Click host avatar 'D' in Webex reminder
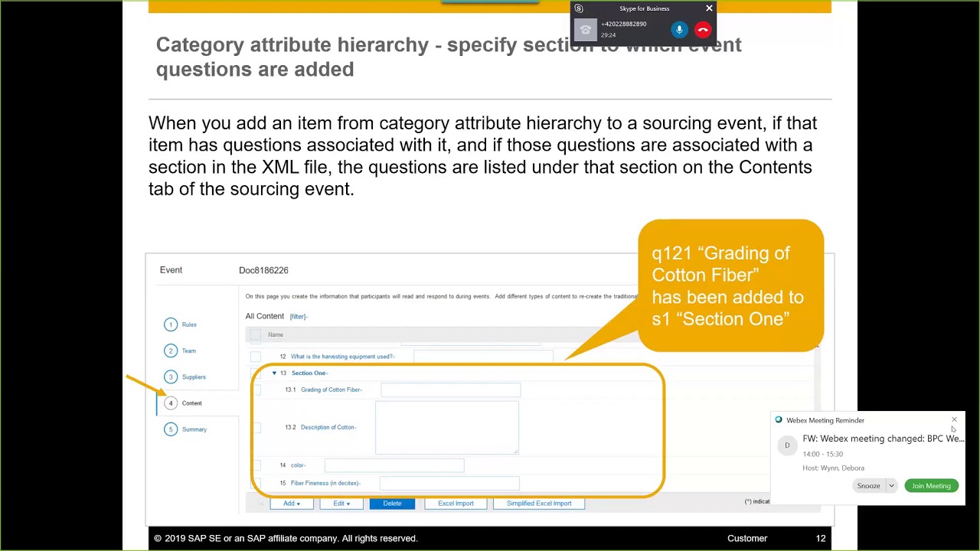The height and width of the screenshot is (551, 980). coord(787,445)
